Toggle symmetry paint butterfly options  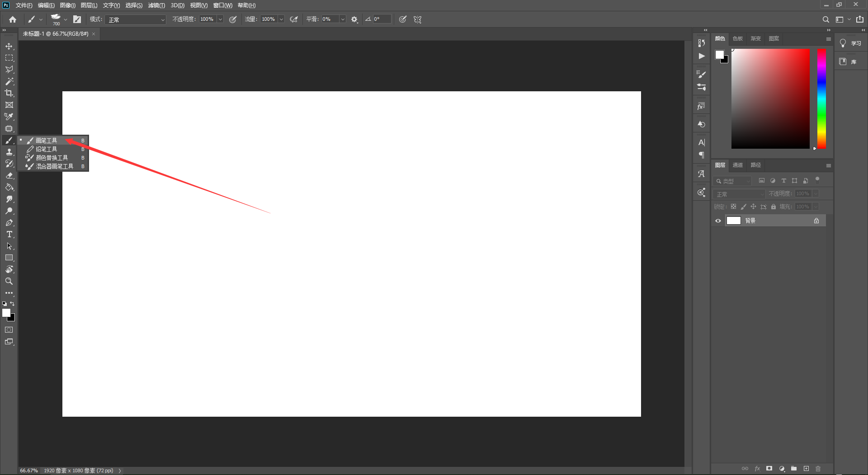(x=417, y=19)
